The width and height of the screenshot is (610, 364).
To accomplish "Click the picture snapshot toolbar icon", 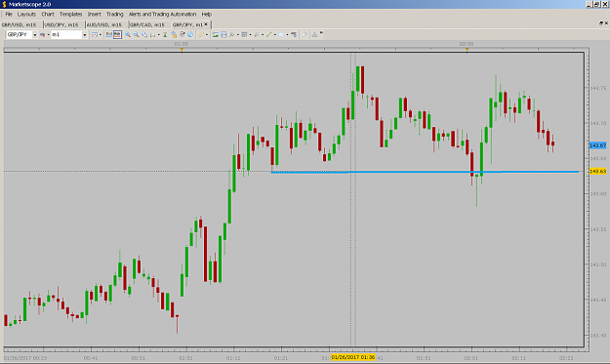I will click(x=215, y=34).
